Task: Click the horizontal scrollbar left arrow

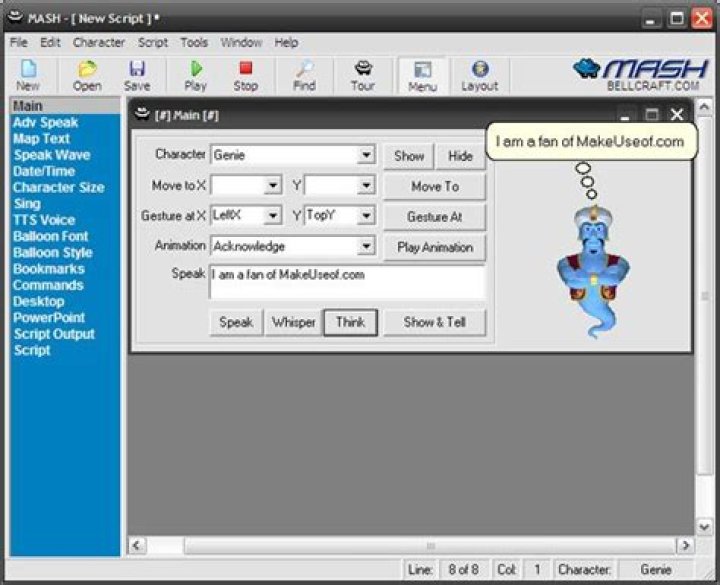Action: coord(136,546)
